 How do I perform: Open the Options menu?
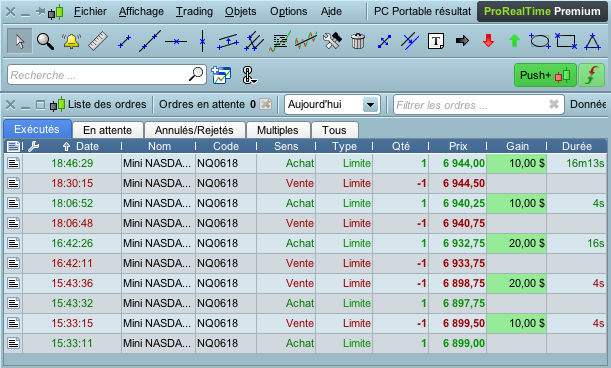click(x=288, y=11)
